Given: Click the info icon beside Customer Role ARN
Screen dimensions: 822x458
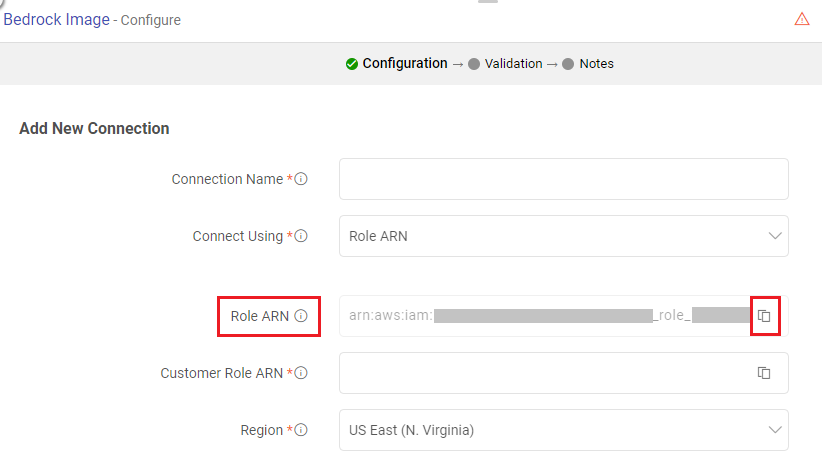Looking at the screenshot, I should click(301, 373).
